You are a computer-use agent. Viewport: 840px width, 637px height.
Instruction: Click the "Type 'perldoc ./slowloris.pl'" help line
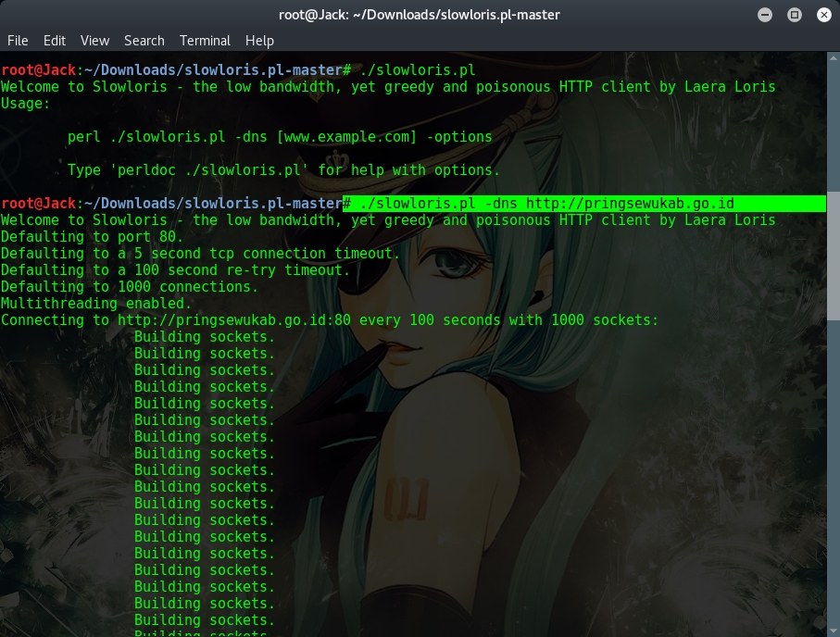click(x=283, y=170)
